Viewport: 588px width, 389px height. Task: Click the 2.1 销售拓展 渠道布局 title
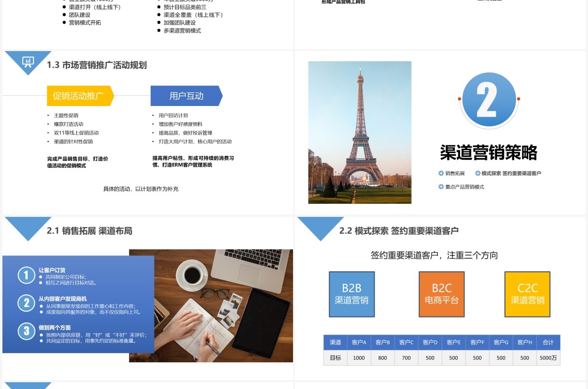89,231
